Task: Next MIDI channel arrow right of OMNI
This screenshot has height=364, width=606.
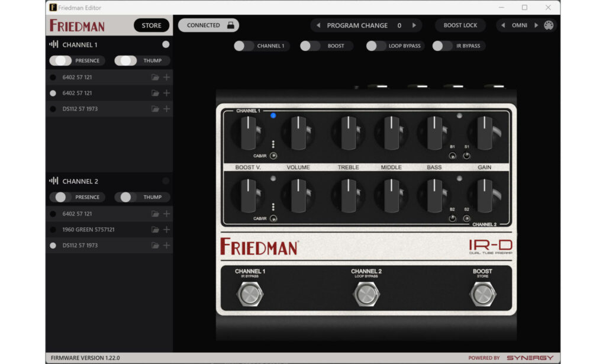Action: pos(536,25)
